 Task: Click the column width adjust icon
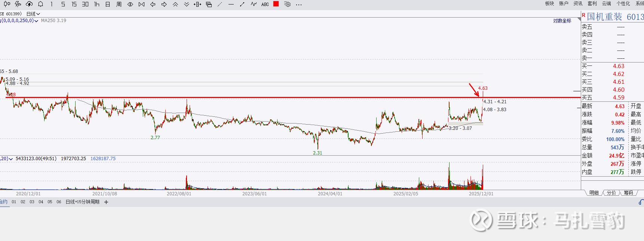tap(197, 4)
